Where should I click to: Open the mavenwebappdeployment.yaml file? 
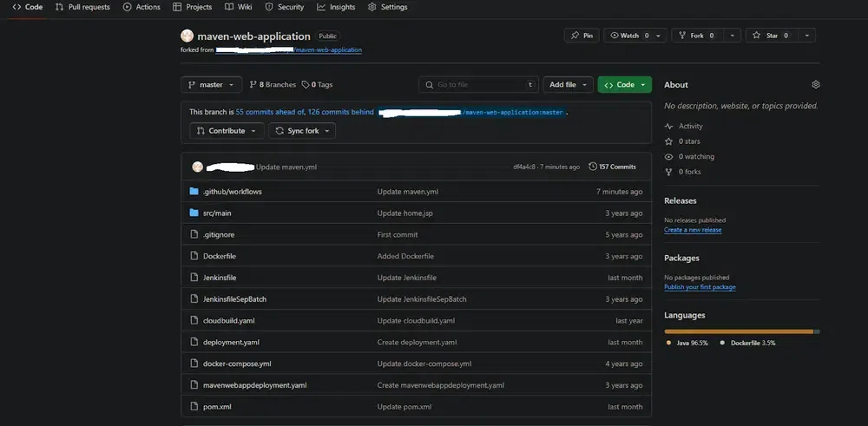coord(254,385)
